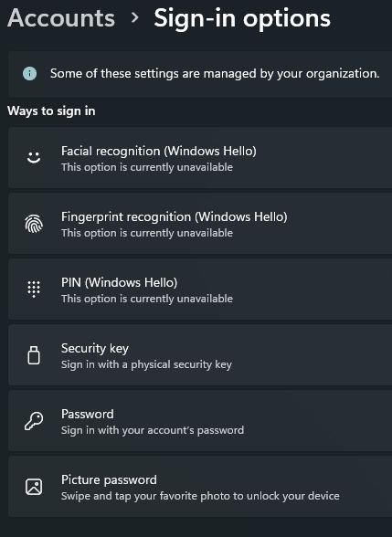This screenshot has width=392, height=537.
Task: Expand Facial recognition (Windows Hello) option
Action: point(200,158)
